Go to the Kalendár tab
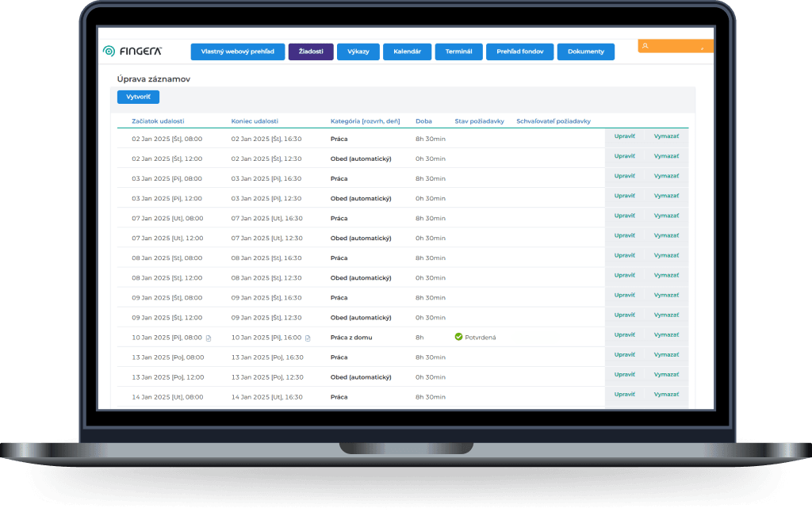The width and height of the screenshot is (812, 512). (x=407, y=52)
